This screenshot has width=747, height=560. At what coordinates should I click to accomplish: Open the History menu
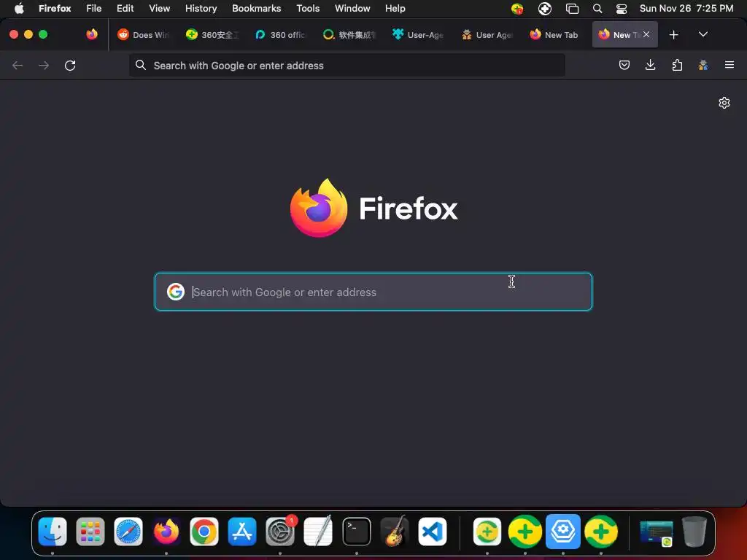point(201,8)
